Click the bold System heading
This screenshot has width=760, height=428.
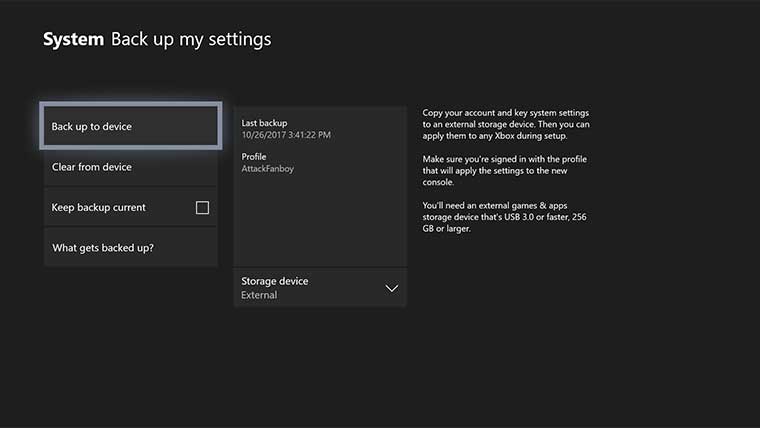point(73,40)
